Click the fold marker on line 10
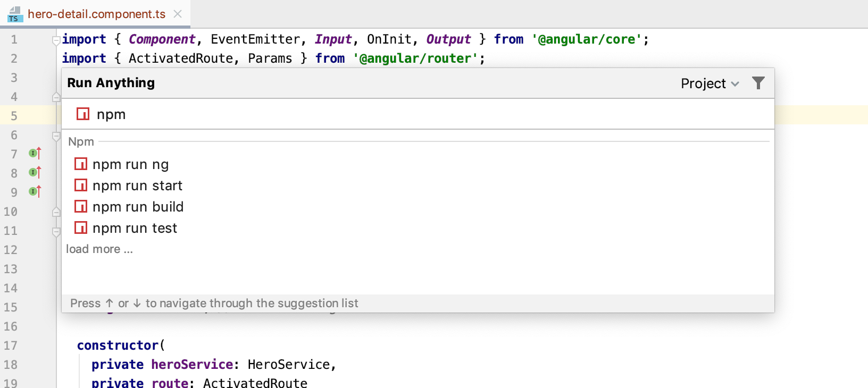The width and height of the screenshot is (868, 388). (x=56, y=212)
